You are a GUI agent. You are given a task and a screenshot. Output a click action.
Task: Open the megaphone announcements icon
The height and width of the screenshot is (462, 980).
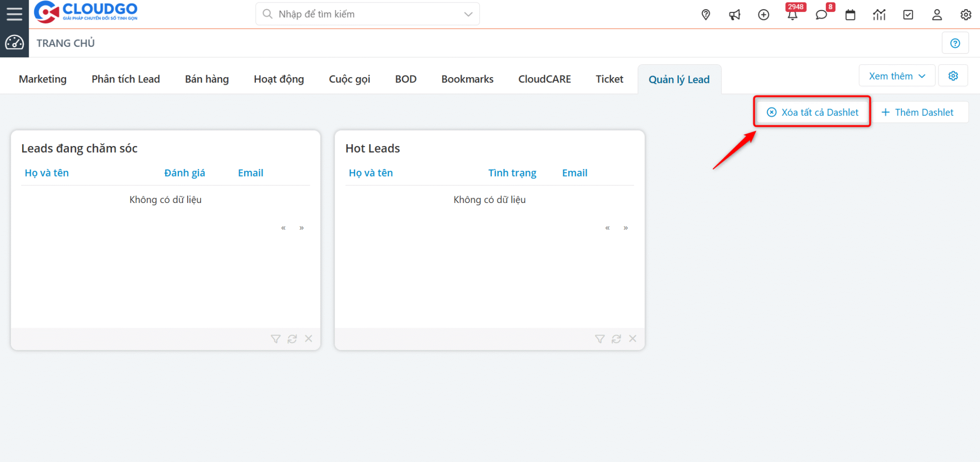735,15
